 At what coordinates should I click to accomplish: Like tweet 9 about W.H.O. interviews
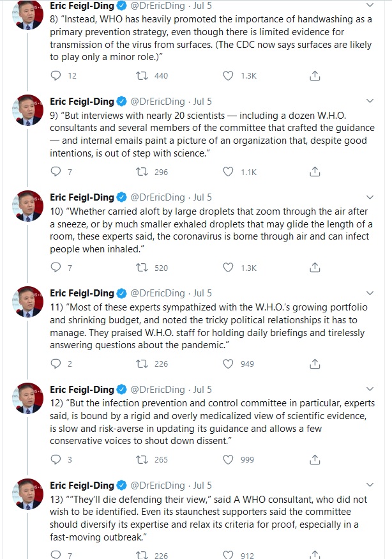229,172
